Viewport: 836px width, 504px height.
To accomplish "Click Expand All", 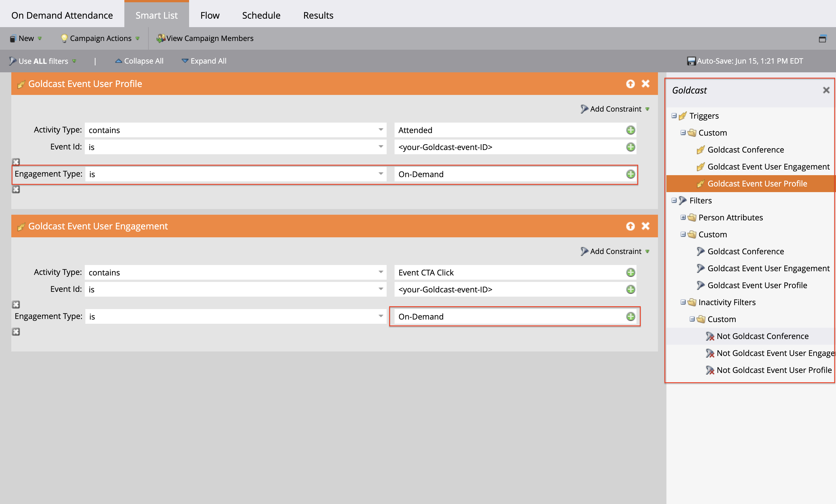I will click(x=204, y=61).
